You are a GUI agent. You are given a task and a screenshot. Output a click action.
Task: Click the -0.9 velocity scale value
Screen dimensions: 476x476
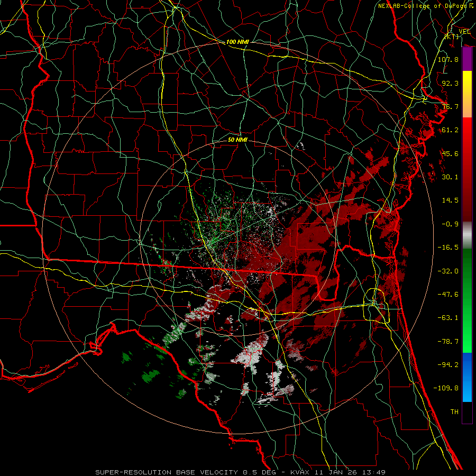[x=450, y=224]
